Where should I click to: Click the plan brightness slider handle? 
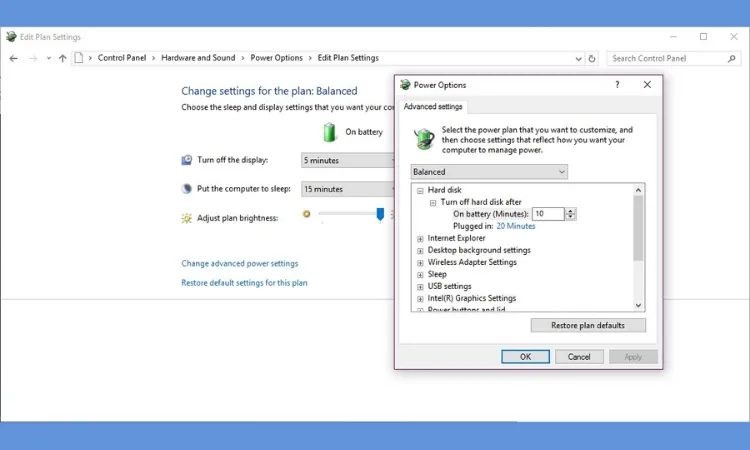[x=380, y=214]
